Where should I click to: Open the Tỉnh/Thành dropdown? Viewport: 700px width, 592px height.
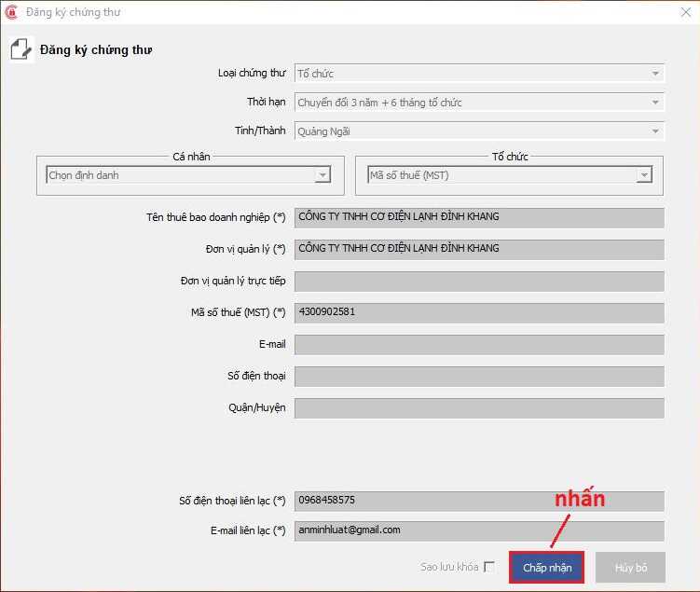click(479, 131)
